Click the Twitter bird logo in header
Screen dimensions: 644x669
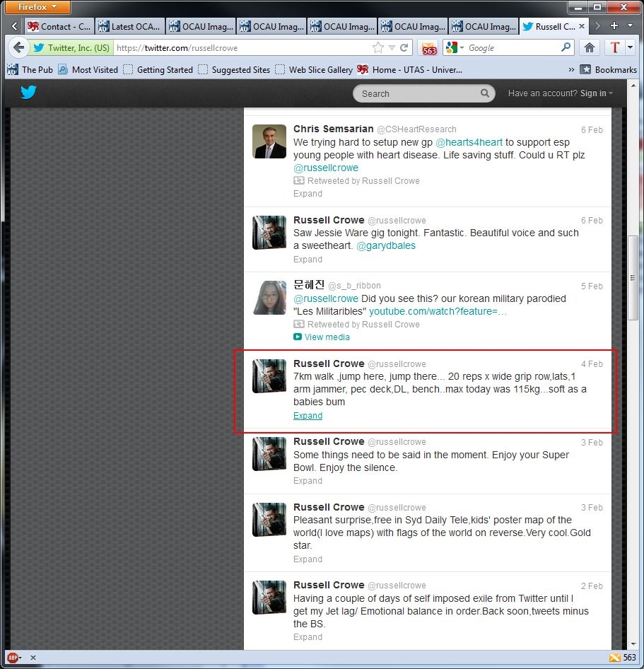[x=28, y=92]
